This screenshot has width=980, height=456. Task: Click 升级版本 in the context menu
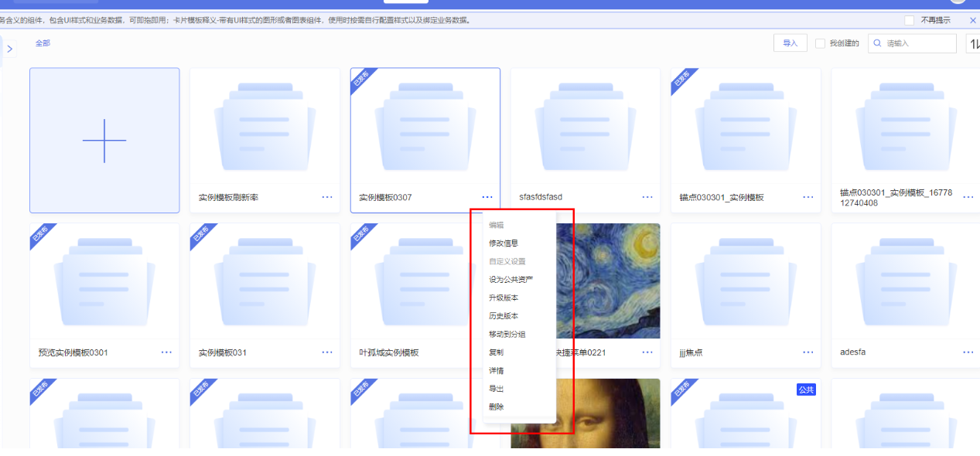(504, 298)
